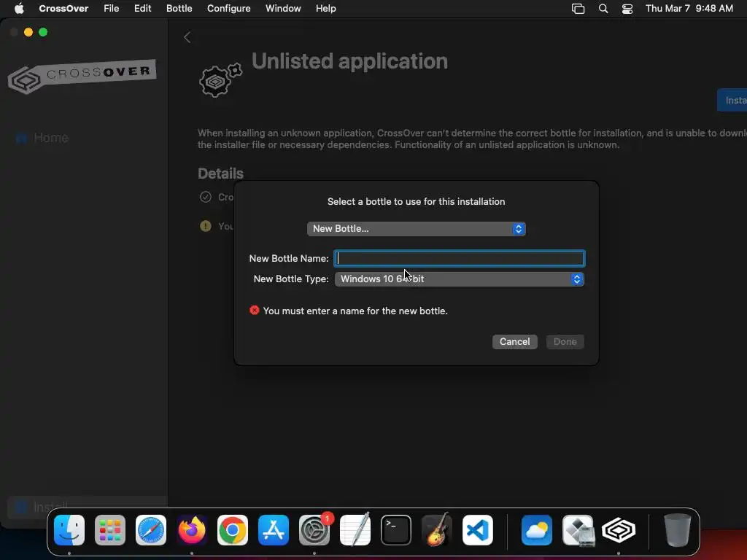Click the green zoom window button

43,32
